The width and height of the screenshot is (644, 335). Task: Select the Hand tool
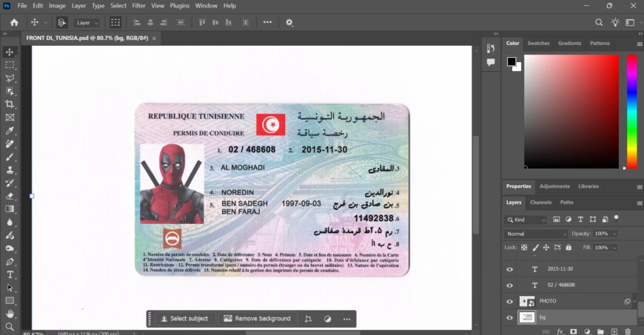click(10, 314)
